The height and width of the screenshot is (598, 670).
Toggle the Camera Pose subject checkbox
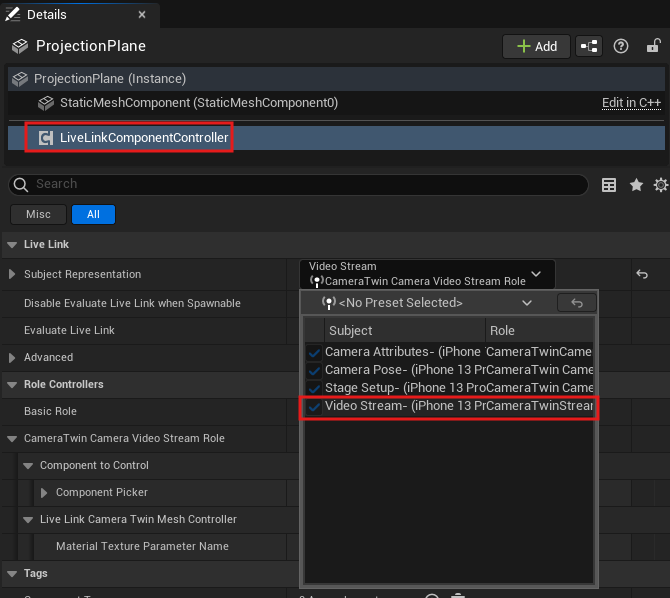(314, 370)
